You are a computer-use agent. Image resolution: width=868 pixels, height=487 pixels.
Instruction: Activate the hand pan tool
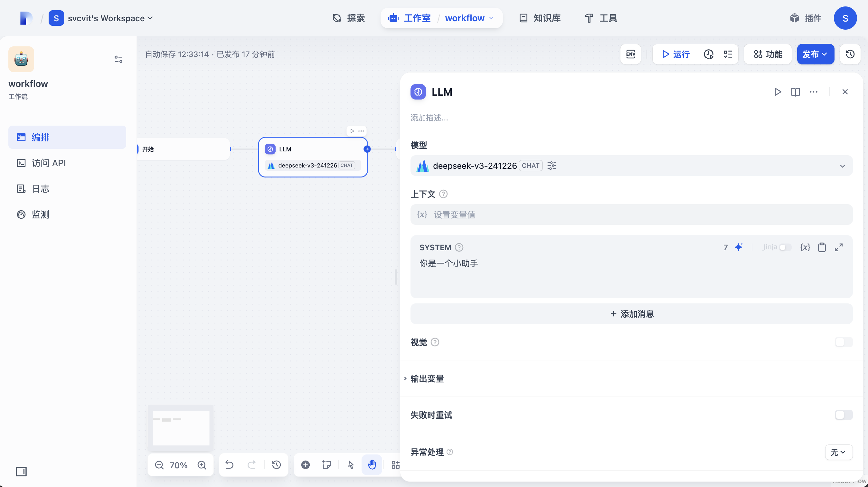click(x=372, y=464)
